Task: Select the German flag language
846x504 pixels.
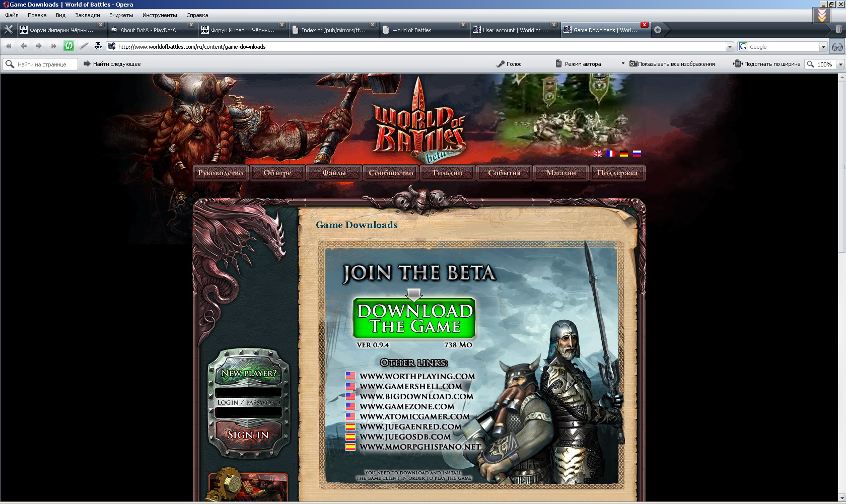Action: click(623, 154)
